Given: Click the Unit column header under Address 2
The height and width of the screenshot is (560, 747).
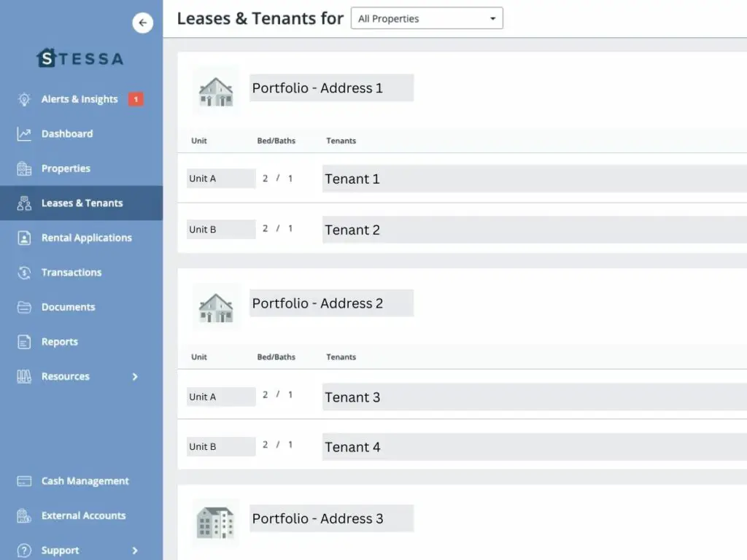Looking at the screenshot, I should 199,357.
